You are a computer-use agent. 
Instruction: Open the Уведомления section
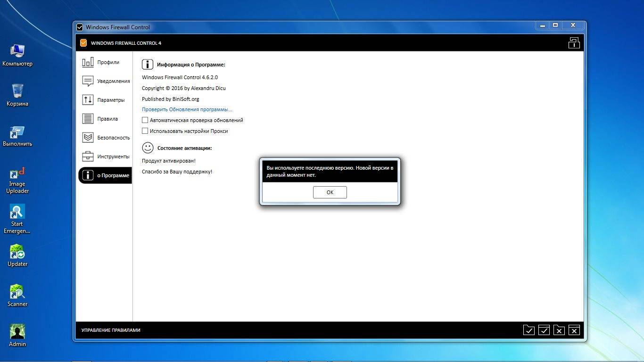pos(105,81)
